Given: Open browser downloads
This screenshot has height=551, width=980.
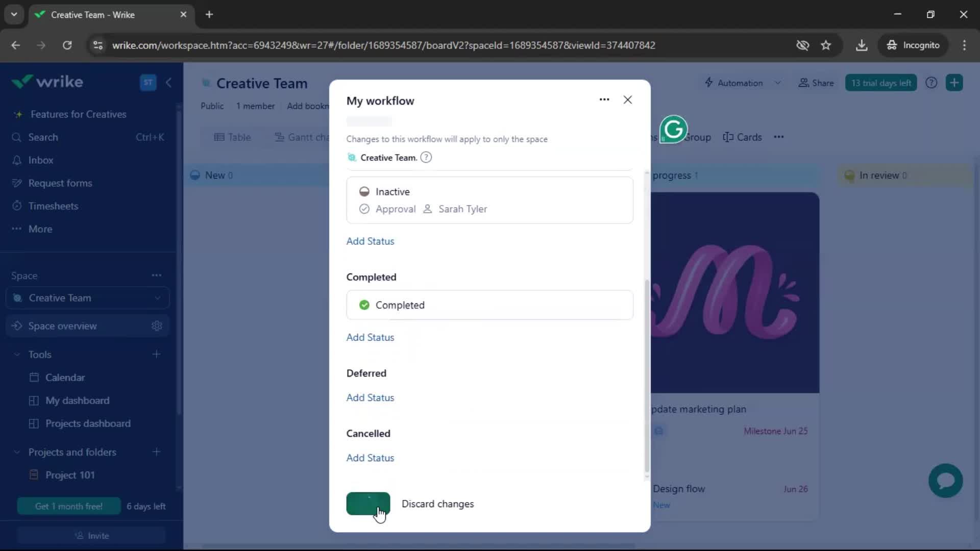Looking at the screenshot, I should [x=862, y=45].
